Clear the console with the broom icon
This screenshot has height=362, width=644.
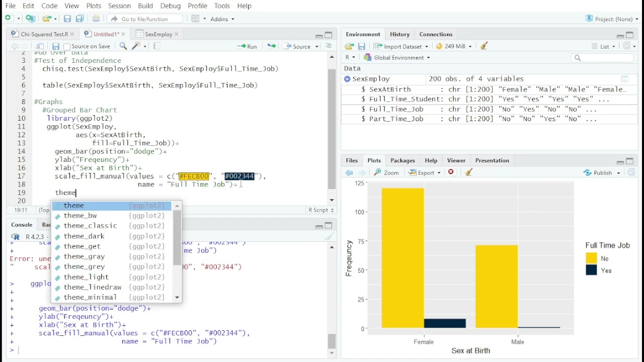[330, 236]
